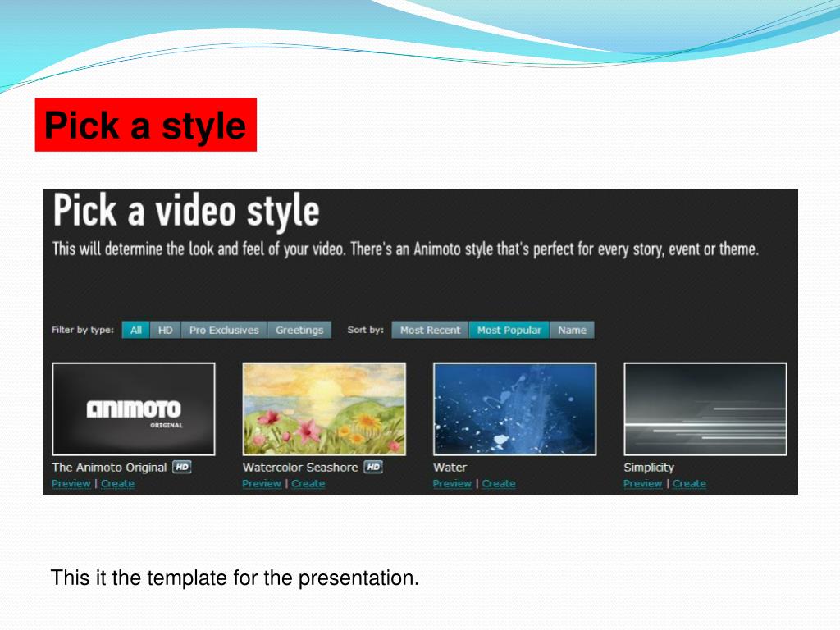Screen dimensions: 840x630
Task: Click the 'Watercolor Seashore' title text
Action: [300, 467]
